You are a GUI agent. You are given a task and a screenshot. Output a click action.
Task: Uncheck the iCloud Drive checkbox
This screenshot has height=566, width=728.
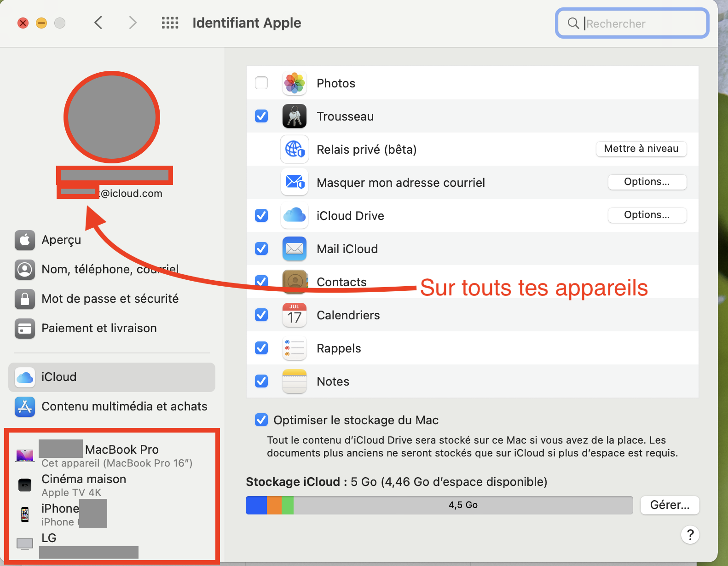[261, 215]
